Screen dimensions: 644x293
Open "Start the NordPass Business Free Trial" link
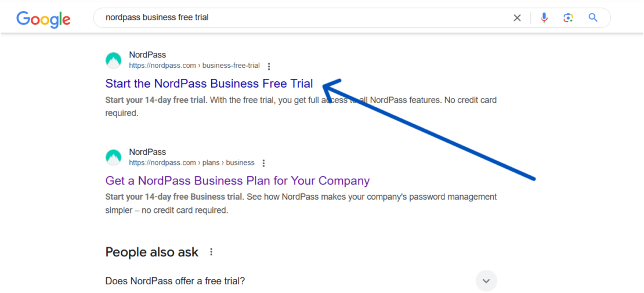209,84
